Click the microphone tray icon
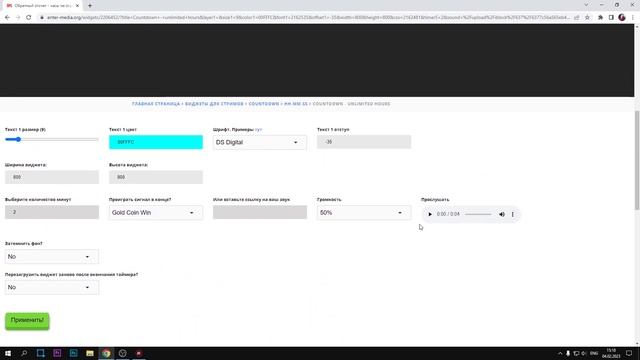Image resolution: width=640 pixels, height=360 pixels. (x=568, y=353)
